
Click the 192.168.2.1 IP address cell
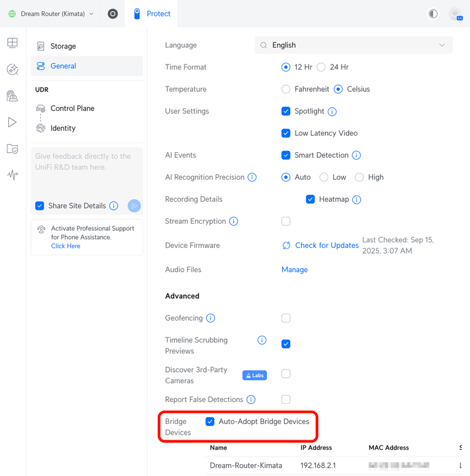point(318,465)
